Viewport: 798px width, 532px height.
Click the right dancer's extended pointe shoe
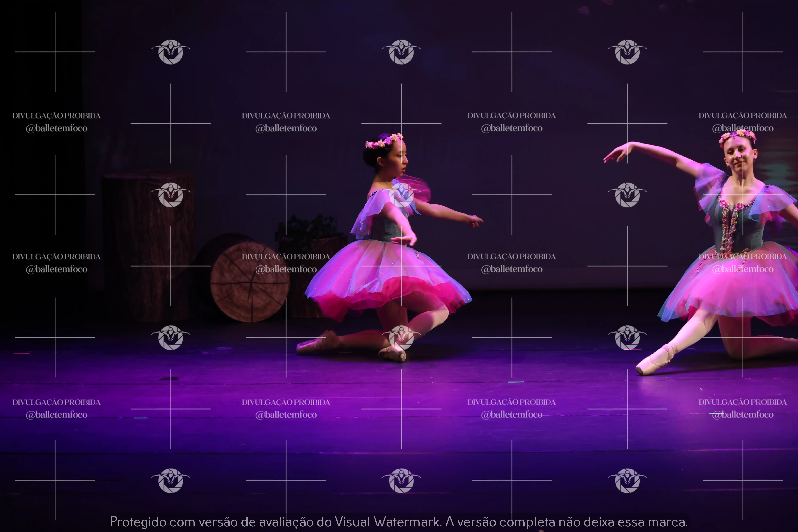[653, 362]
